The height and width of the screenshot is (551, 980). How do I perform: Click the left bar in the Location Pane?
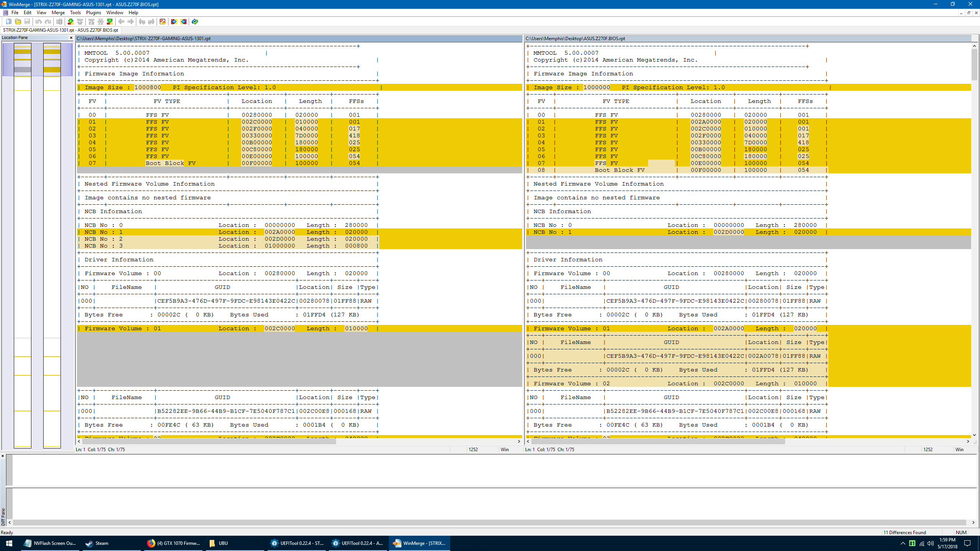click(23, 245)
